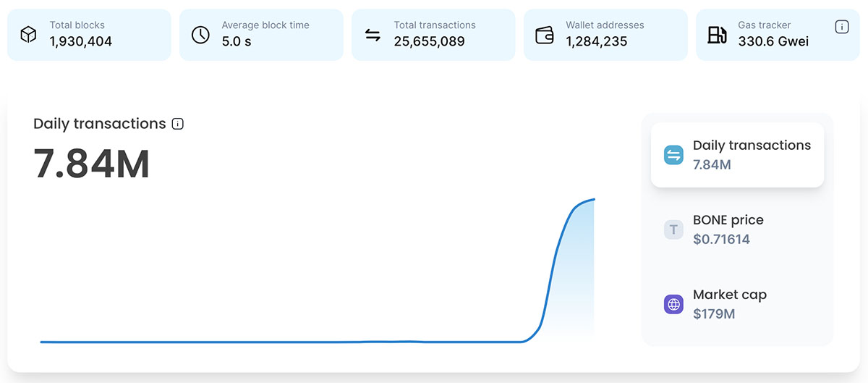This screenshot has height=383, width=868.
Task: Open the Total transactions 25,655,089 card
Action: [x=433, y=35]
